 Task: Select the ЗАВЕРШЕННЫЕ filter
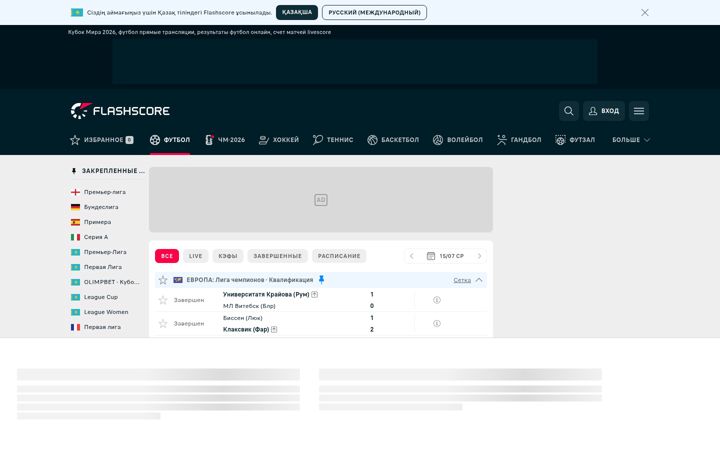pyautogui.click(x=277, y=256)
